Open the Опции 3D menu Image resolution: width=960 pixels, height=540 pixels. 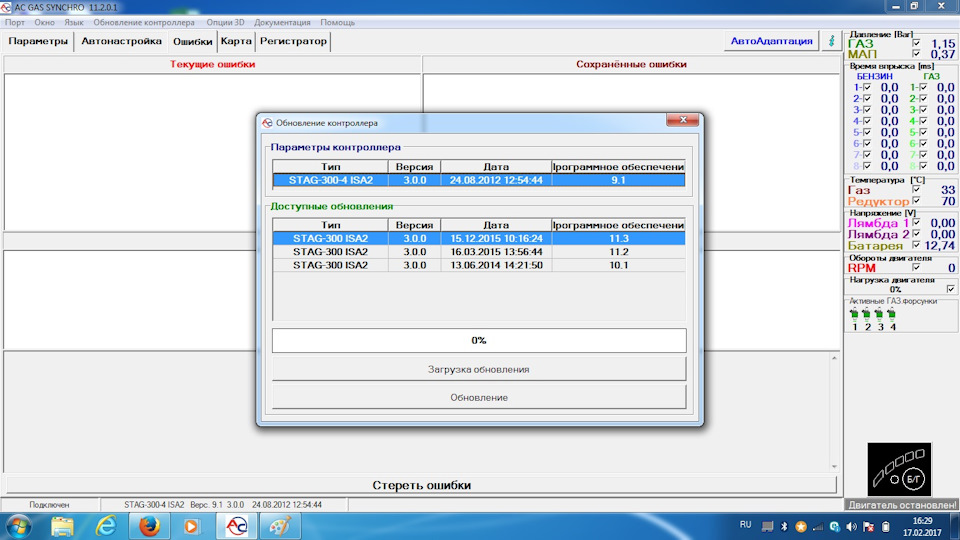point(225,23)
